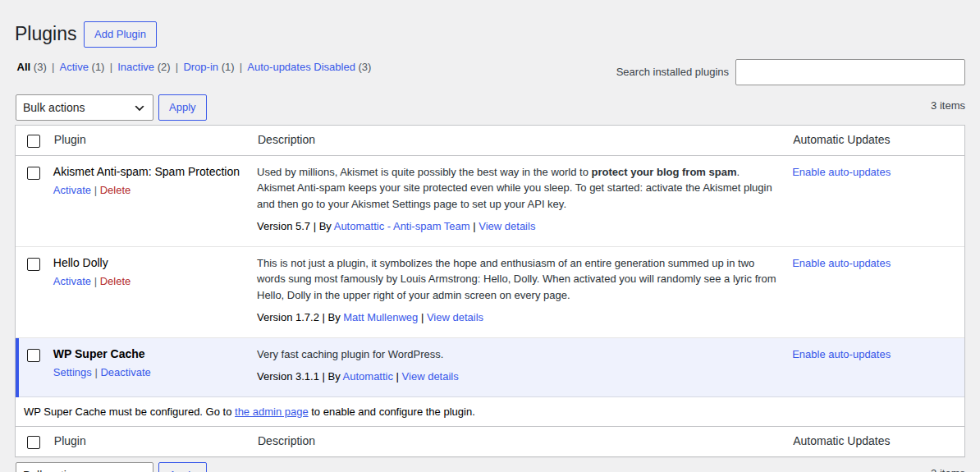The height and width of the screenshot is (472, 980).
Task: Toggle select-all checkbox in table footer
Action: pos(34,442)
